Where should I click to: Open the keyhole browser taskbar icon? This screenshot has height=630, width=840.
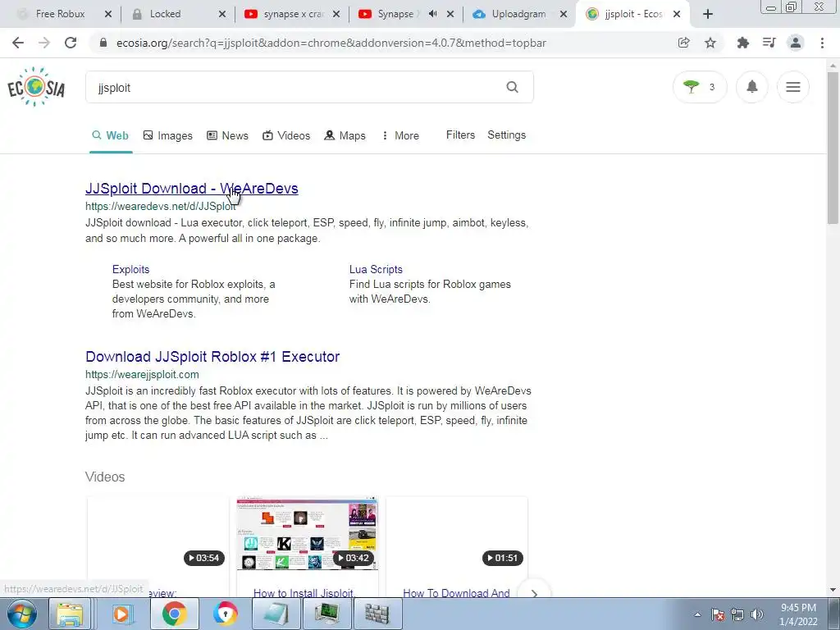click(x=225, y=614)
